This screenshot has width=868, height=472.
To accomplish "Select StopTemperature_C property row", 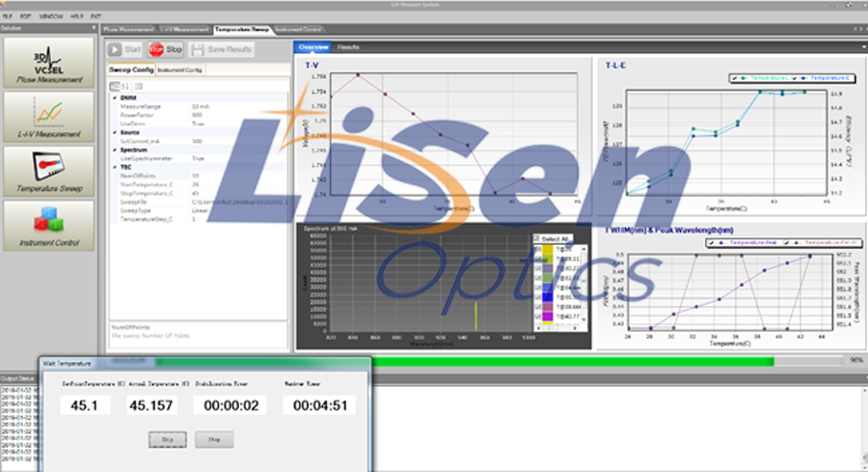I will coord(199,193).
